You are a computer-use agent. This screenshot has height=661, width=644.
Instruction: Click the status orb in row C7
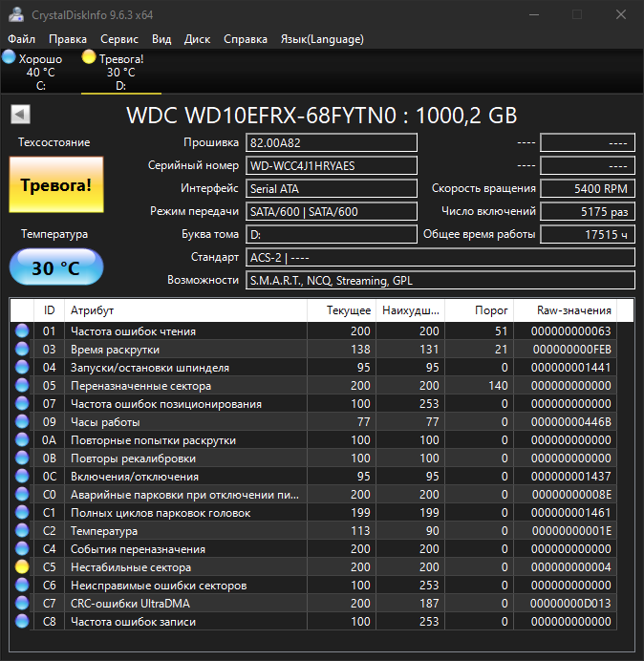click(22, 604)
